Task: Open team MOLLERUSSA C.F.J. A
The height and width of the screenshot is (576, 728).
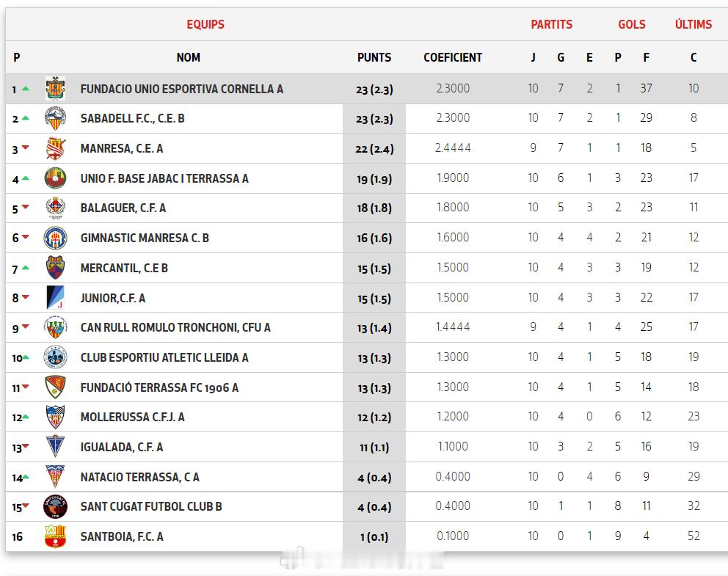Action: click(x=132, y=418)
